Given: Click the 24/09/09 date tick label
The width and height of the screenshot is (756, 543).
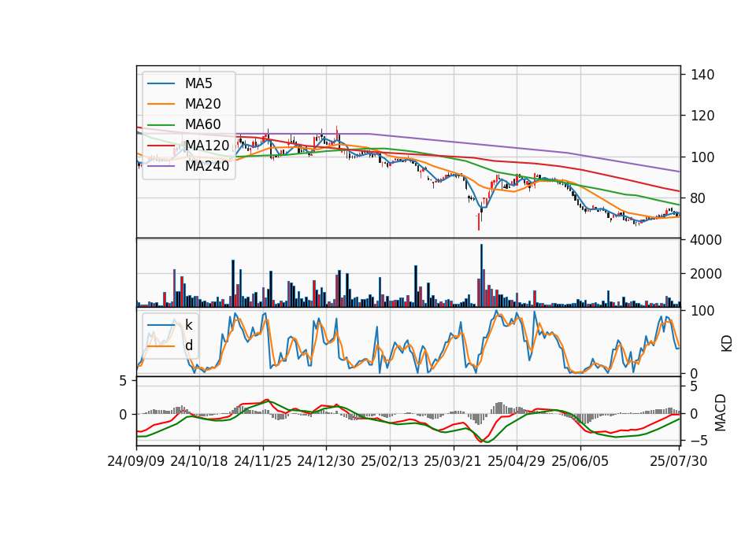Looking at the screenshot, I should 136,461.
